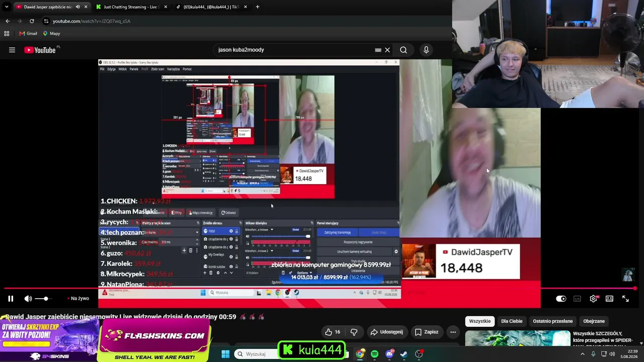Go to the YouTube home logo

pyautogui.click(x=40, y=50)
